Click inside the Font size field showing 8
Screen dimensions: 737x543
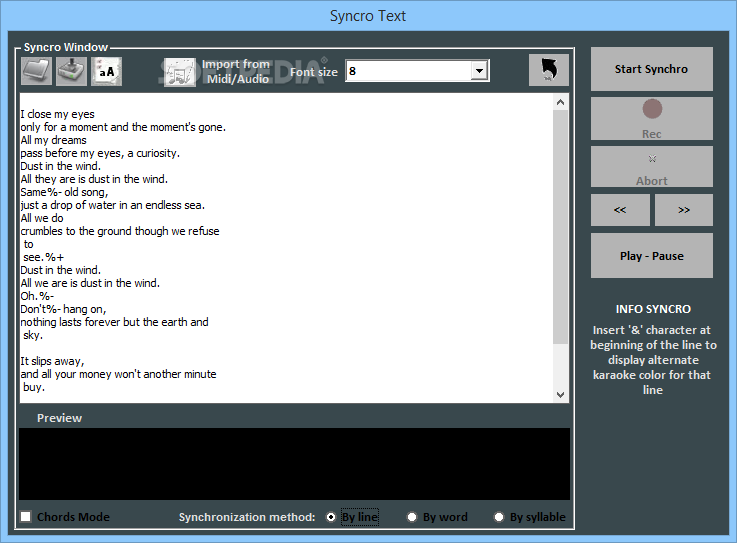point(409,71)
